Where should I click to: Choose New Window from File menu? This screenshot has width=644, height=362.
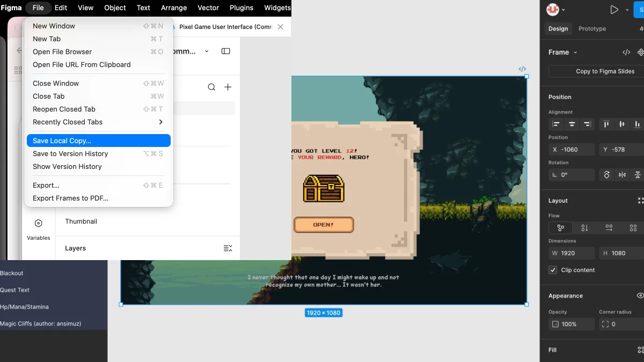(98, 26)
